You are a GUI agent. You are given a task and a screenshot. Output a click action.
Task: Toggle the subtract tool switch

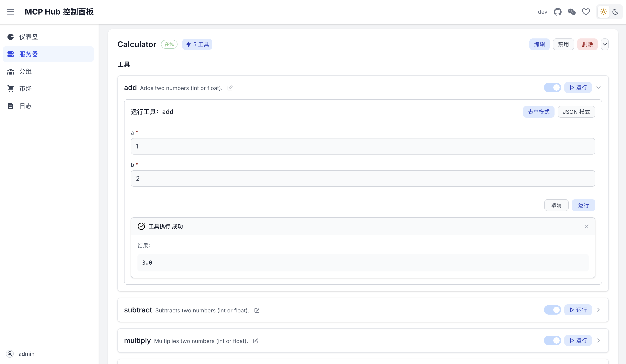click(552, 310)
